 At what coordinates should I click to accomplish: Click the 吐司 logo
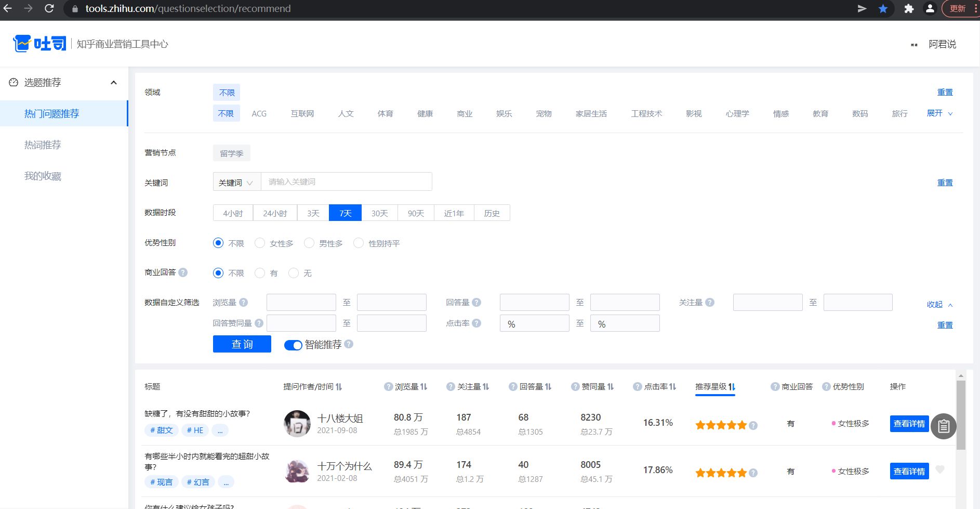(39, 44)
